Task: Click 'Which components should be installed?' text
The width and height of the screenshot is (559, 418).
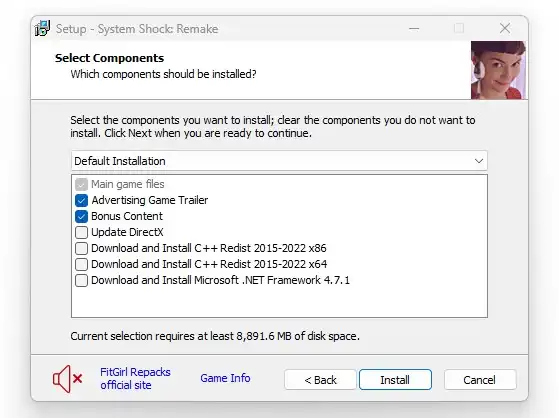Action: coord(163,74)
